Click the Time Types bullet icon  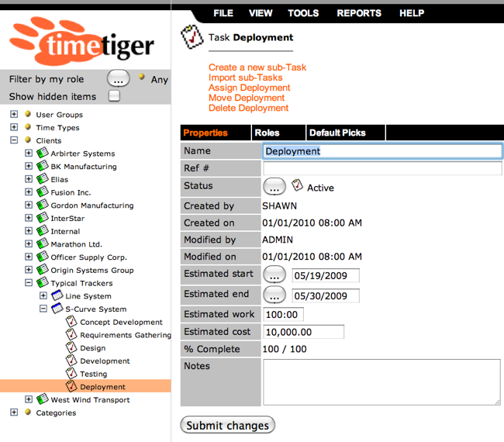[x=28, y=126]
